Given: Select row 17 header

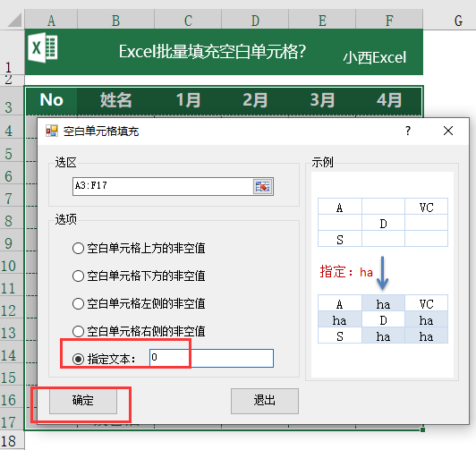Looking at the screenshot, I should [x=12, y=420].
